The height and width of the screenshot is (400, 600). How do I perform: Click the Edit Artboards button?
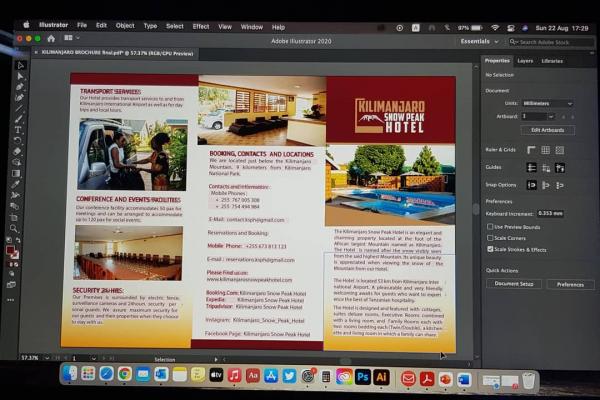[546, 130]
